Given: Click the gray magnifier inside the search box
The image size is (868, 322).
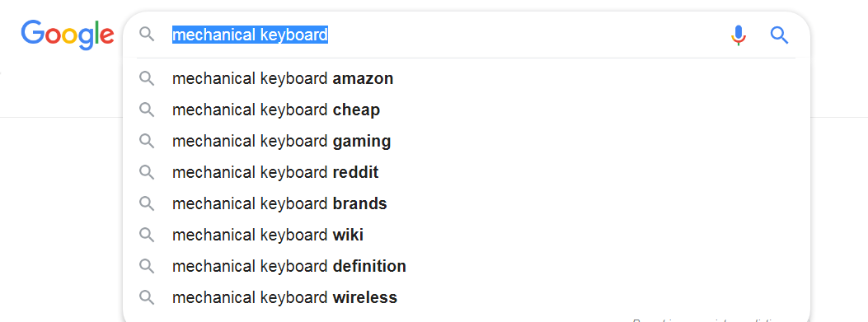Looking at the screenshot, I should tap(147, 35).
